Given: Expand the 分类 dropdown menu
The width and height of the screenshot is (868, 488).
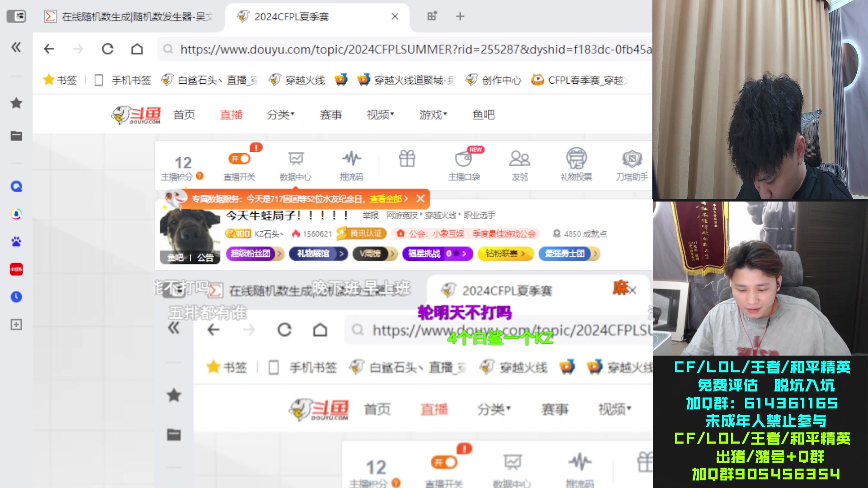Looking at the screenshot, I should [280, 115].
